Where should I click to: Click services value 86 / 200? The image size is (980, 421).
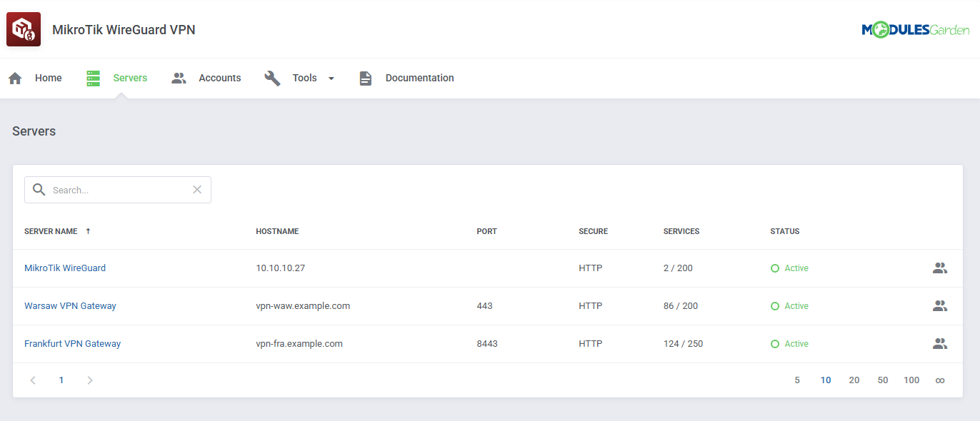tap(681, 306)
